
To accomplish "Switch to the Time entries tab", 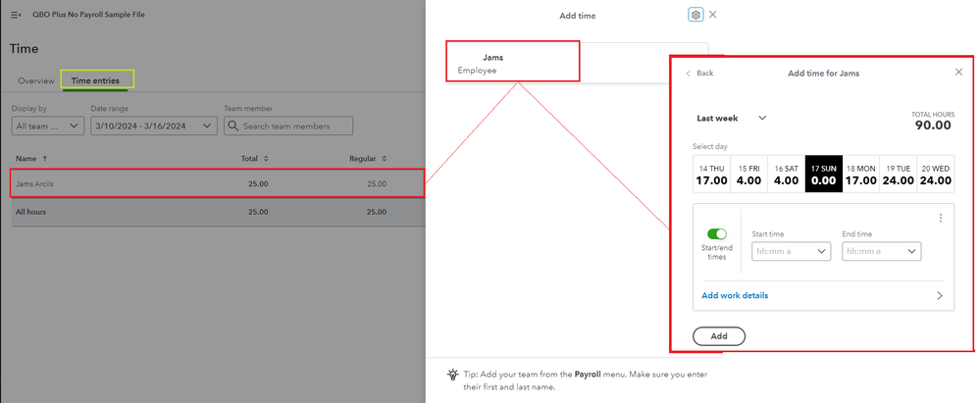I will [96, 80].
